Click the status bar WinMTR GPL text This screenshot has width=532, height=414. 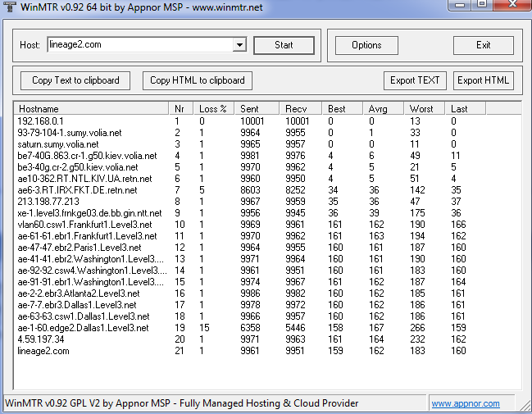[181, 403]
